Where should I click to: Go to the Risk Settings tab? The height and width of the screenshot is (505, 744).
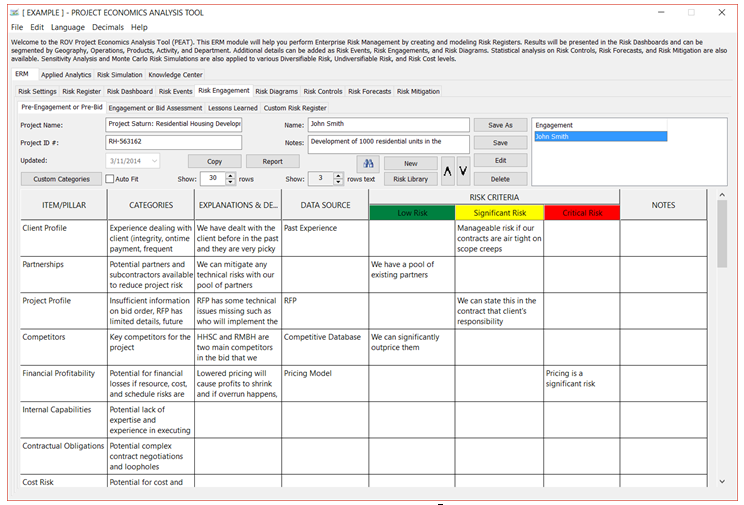tap(37, 91)
